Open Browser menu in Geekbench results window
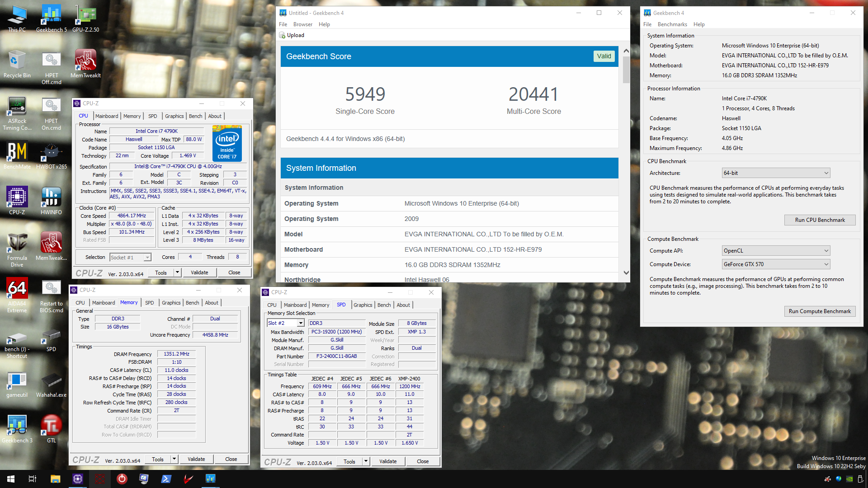 [x=302, y=24]
